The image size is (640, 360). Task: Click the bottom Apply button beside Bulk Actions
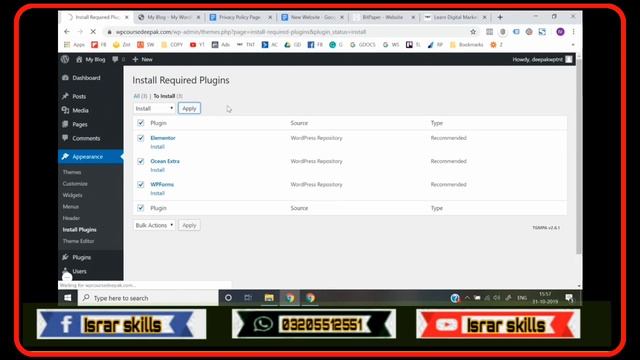tap(189, 225)
